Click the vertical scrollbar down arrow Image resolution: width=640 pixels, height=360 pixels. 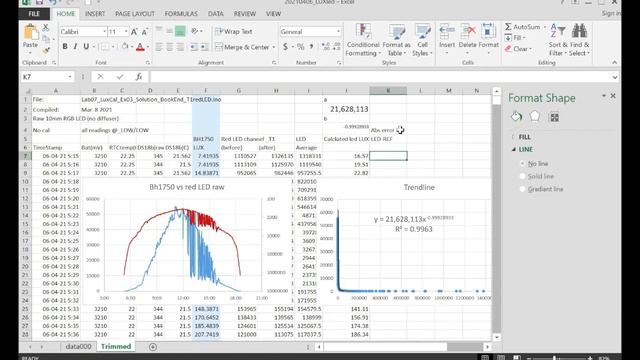click(x=496, y=337)
